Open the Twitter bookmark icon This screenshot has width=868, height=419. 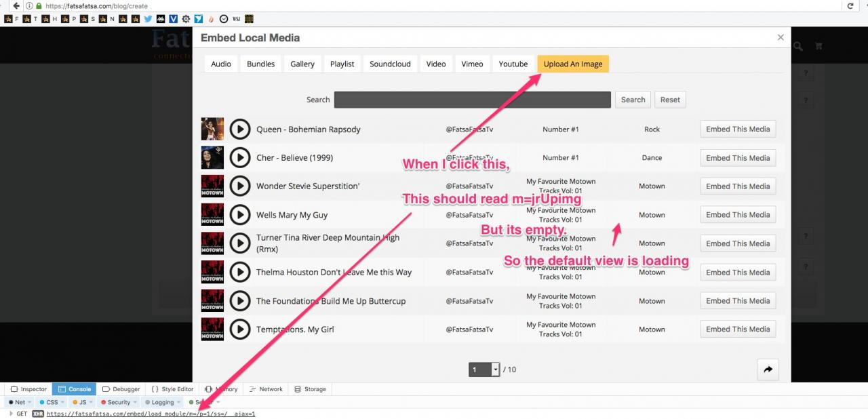point(148,19)
